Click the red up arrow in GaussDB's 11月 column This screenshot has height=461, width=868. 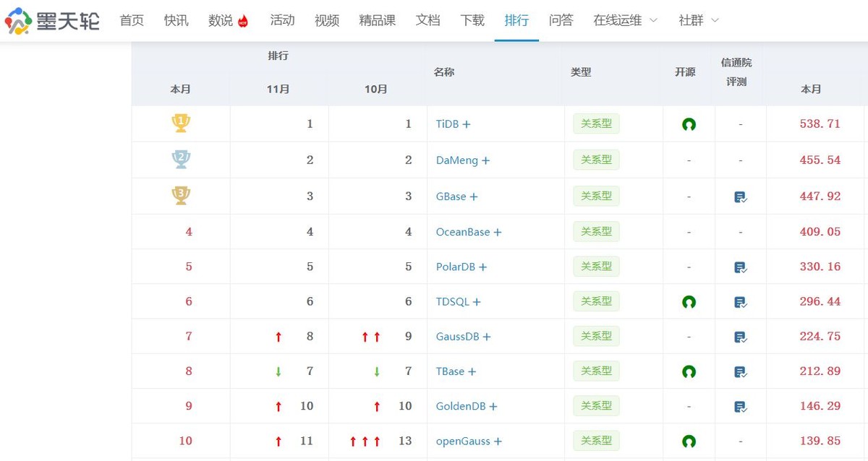[278, 336]
